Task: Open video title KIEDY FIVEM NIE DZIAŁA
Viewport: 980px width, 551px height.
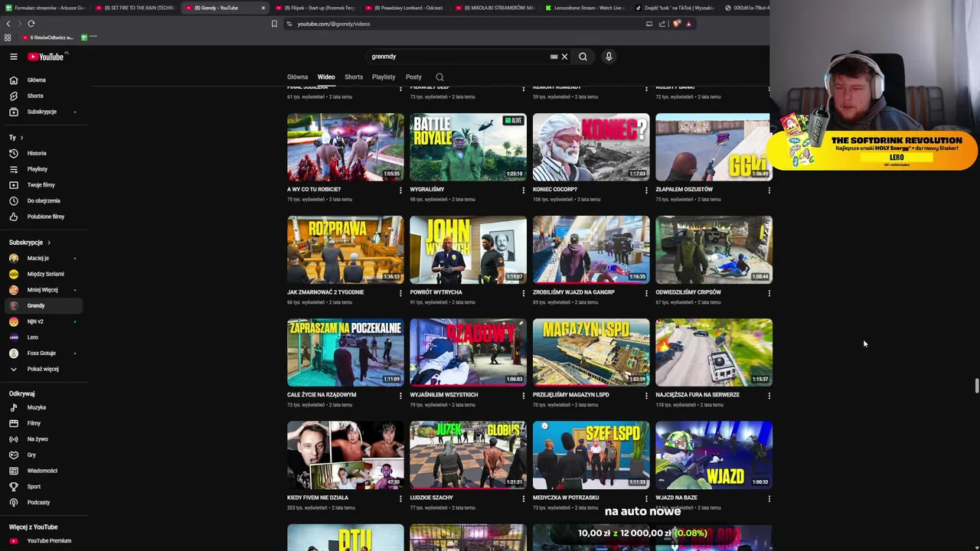Action: (318, 497)
